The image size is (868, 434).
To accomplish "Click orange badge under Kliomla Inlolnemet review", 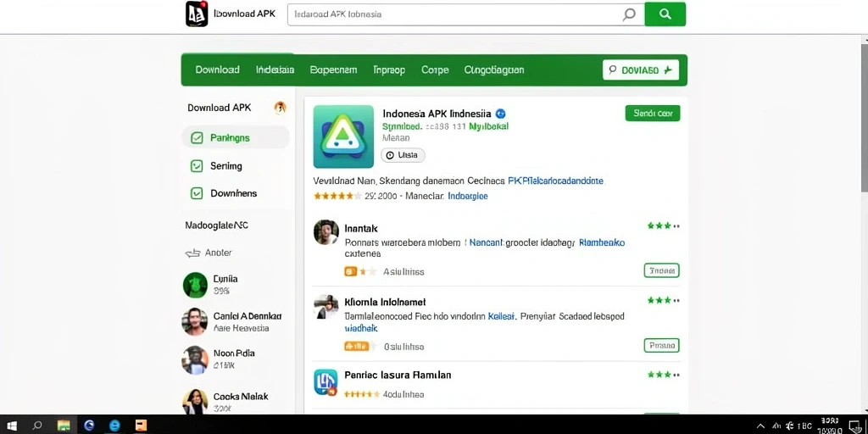I will pyautogui.click(x=356, y=347).
